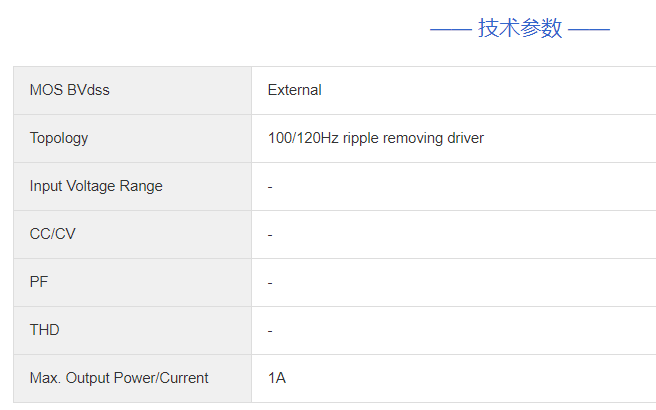This screenshot has width=656, height=410.
Task: Click the dash value for Input Voltage Range
Action: [270, 187]
